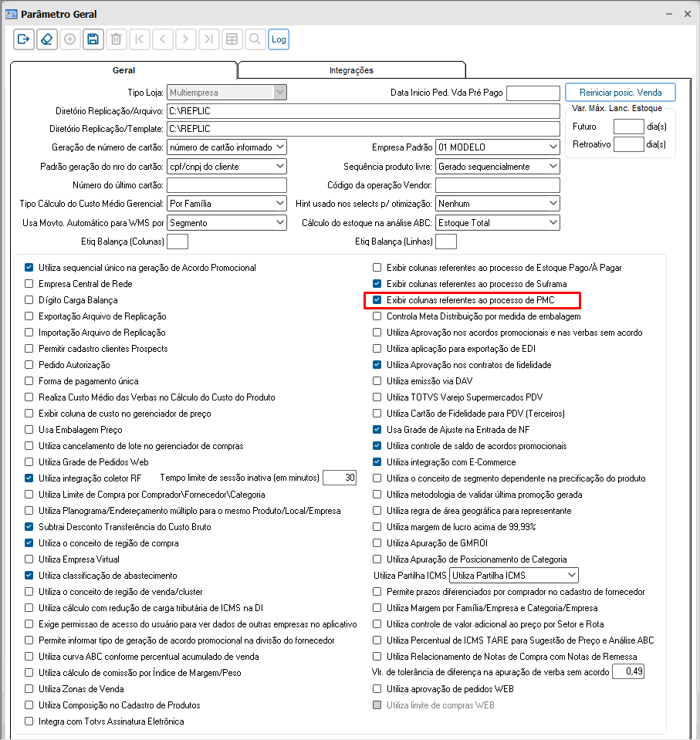
Task: Click the magnifier search toolbar icon
Action: click(255, 39)
